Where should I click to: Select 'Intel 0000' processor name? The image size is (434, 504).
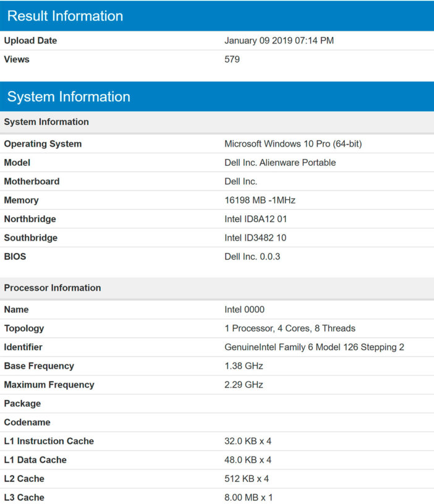coord(244,310)
